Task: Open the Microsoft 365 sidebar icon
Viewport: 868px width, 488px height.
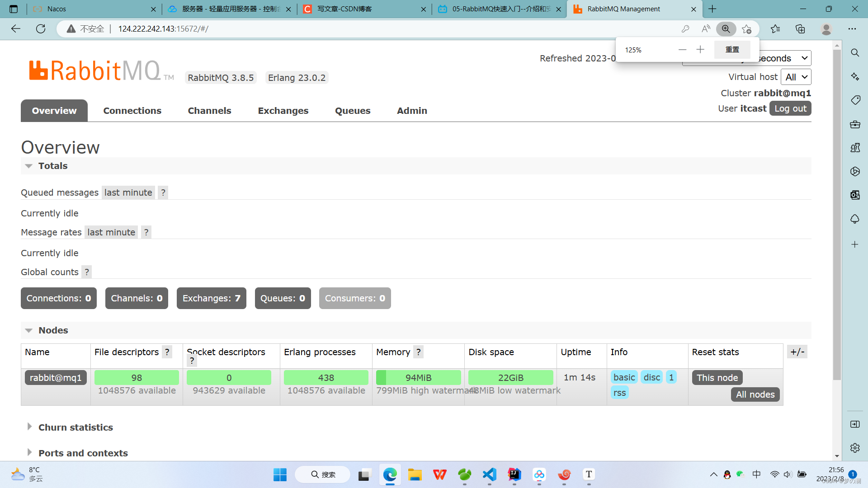Action: click(x=855, y=171)
